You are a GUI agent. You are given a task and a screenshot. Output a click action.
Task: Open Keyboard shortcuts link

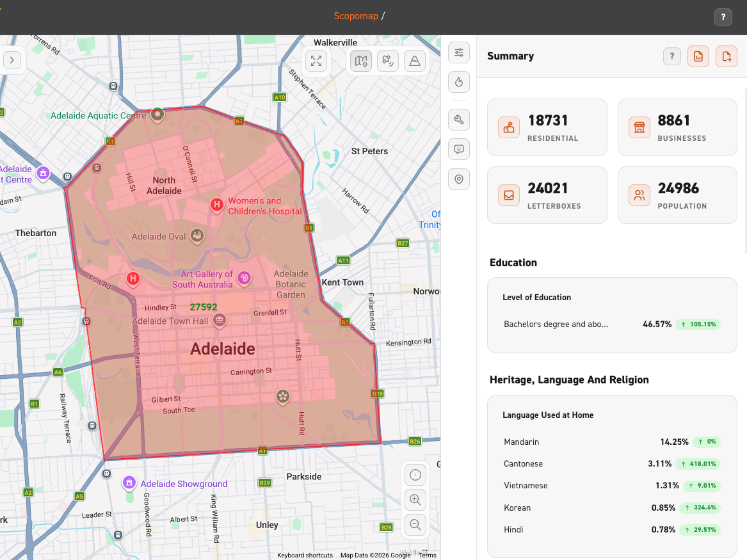[305, 556]
